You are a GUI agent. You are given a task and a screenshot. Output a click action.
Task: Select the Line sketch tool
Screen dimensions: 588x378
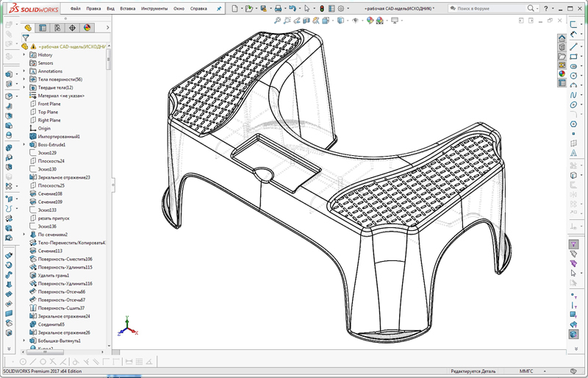pos(573,47)
